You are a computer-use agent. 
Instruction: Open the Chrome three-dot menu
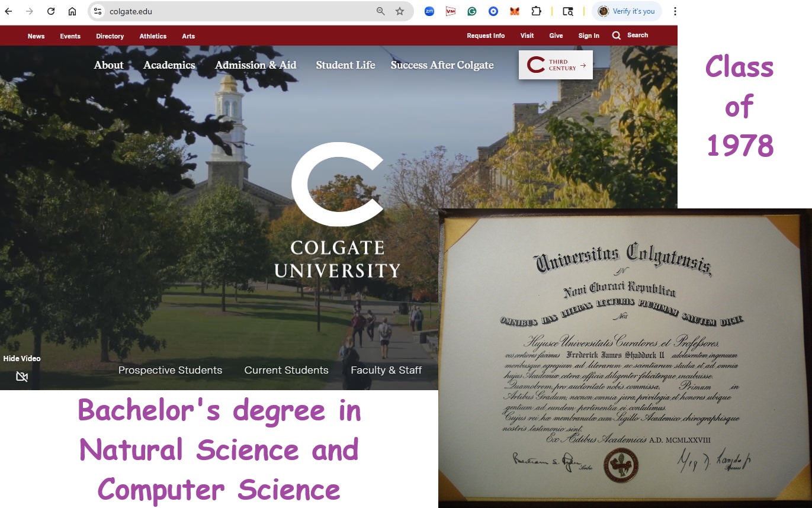click(675, 11)
